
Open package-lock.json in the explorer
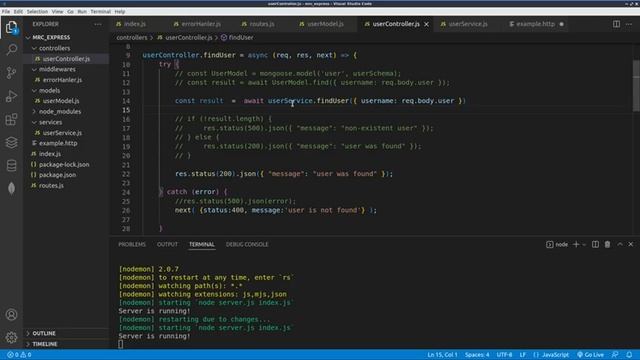64,164
